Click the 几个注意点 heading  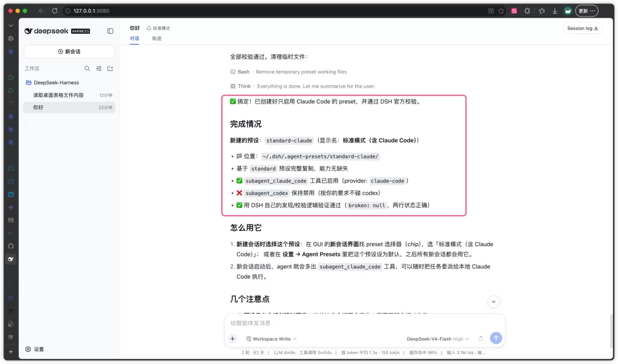249,299
